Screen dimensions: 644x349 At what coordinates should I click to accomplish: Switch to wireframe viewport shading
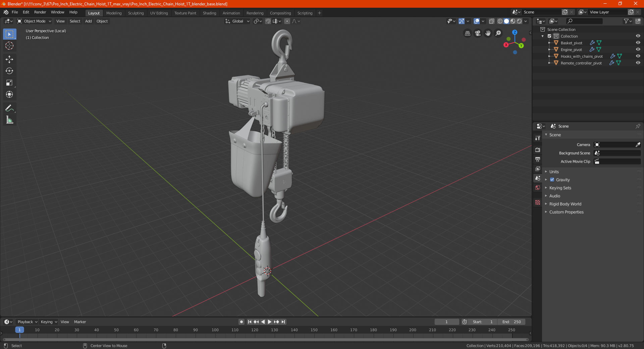coord(500,21)
